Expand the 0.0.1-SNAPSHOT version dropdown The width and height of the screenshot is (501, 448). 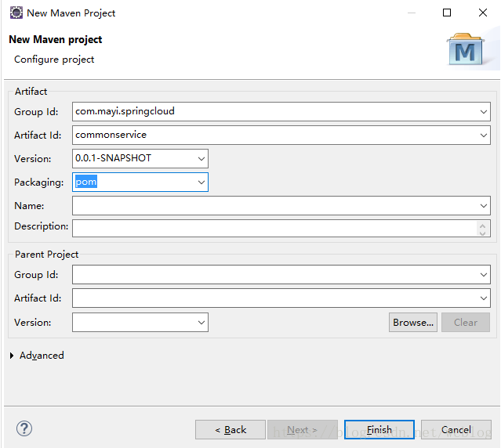coord(201,158)
